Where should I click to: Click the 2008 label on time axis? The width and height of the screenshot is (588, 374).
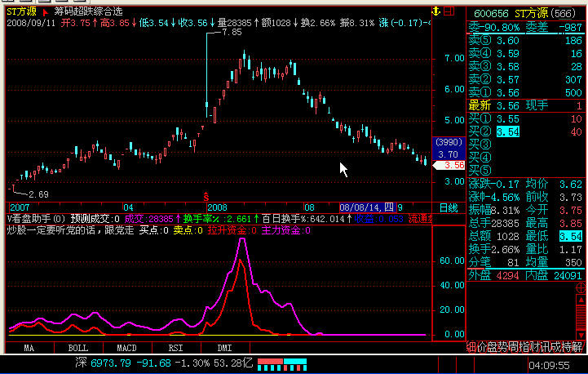tap(218, 207)
